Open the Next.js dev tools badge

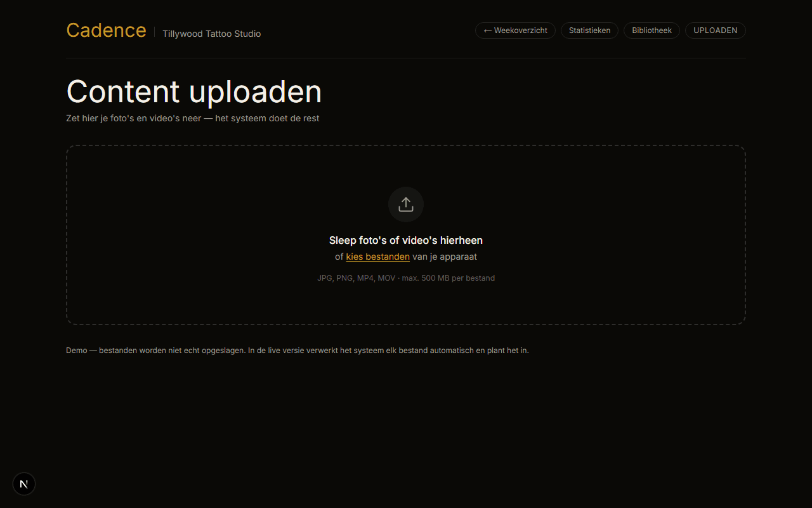click(x=24, y=484)
